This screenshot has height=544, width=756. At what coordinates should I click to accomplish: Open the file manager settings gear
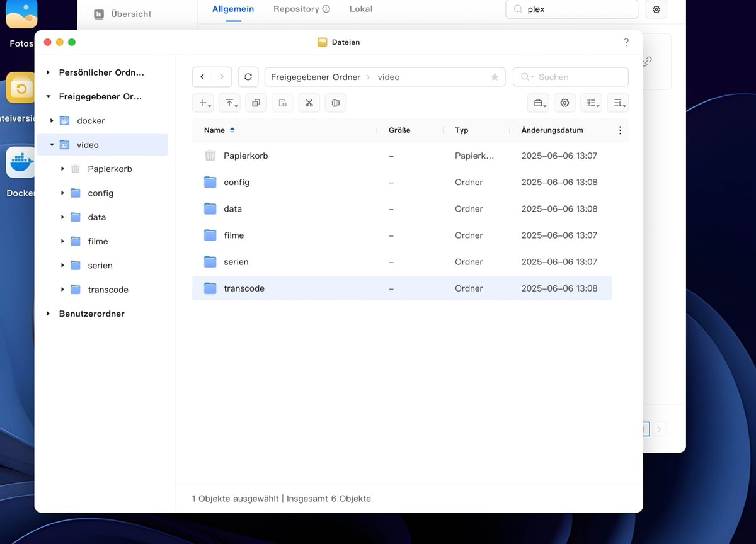tap(564, 103)
